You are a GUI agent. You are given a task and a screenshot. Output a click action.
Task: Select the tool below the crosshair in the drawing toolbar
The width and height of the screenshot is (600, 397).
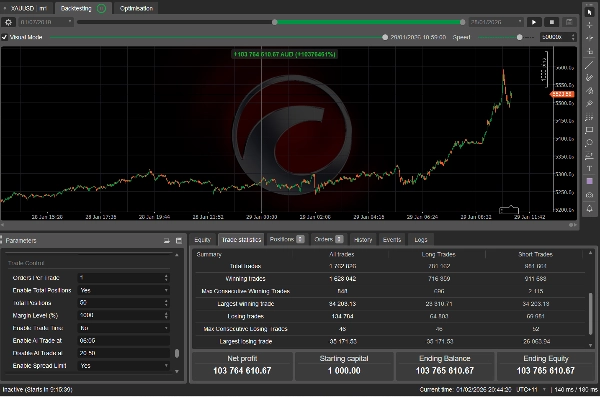(x=589, y=38)
